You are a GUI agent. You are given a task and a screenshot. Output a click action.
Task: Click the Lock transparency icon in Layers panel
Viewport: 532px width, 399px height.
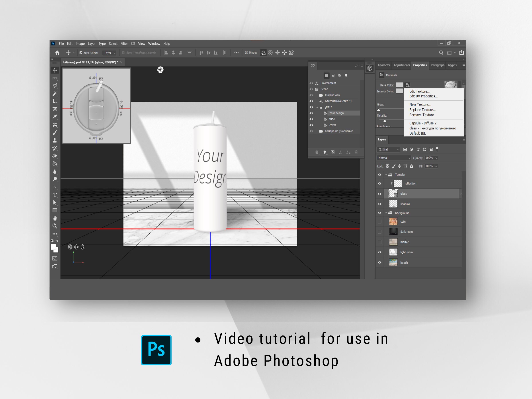[x=388, y=166]
